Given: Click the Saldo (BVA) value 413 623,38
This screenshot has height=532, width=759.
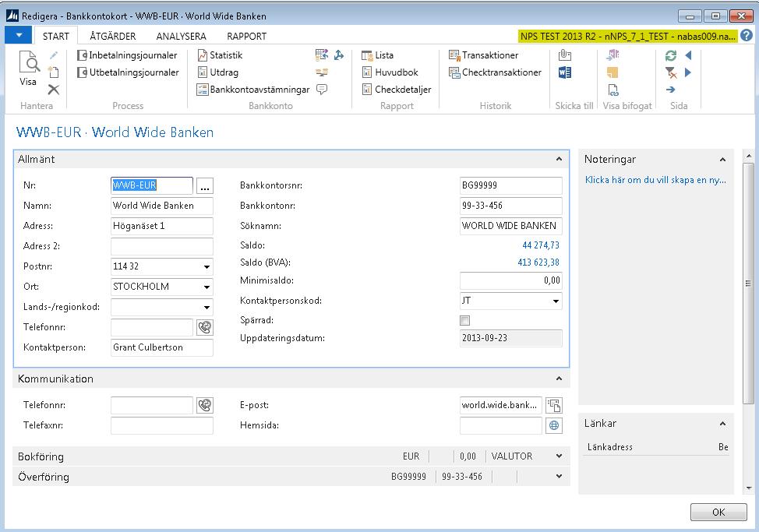Looking at the screenshot, I should [538, 262].
